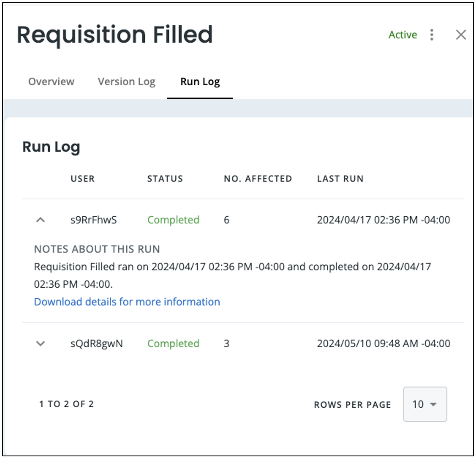Open the rows per page dropdown
The image size is (476, 460).
tap(425, 404)
